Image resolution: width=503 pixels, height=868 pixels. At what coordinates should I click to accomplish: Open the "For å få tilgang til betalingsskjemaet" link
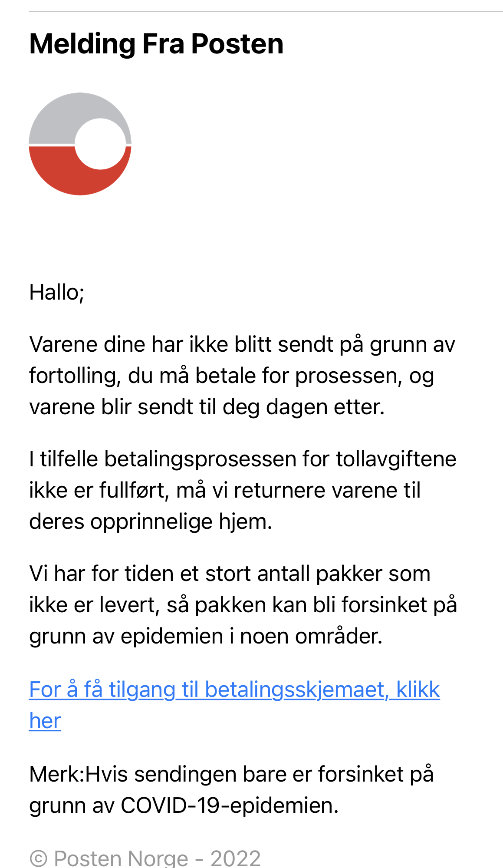pyautogui.click(x=234, y=690)
